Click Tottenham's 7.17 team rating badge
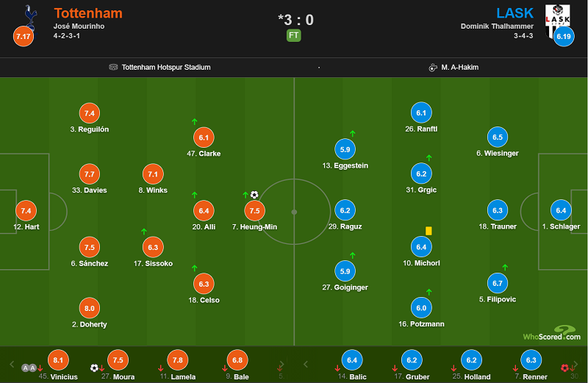This screenshot has width=588, height=383. point(24,36)
